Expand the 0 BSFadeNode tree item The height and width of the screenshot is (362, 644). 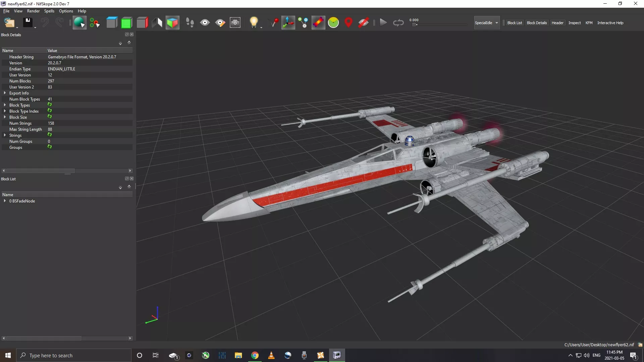(5, 201)
